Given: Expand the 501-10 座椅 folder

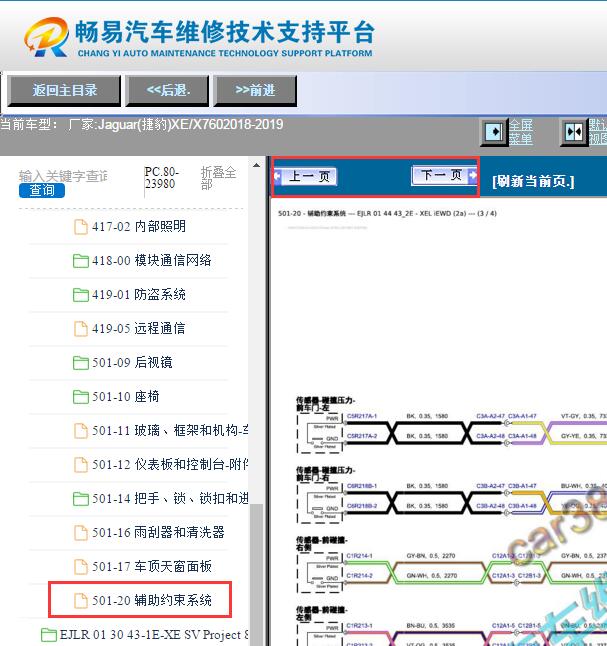Looking at the screenshot, I should pos(126,397).
